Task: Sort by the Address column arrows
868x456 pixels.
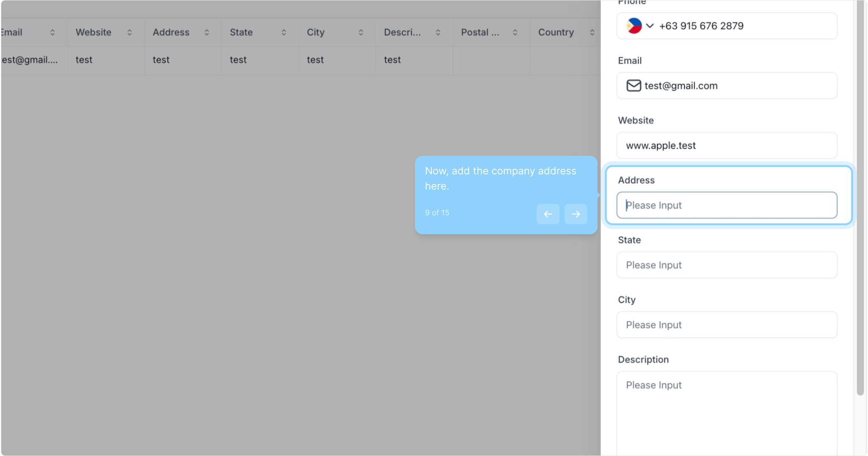Action: pos(207,33)
